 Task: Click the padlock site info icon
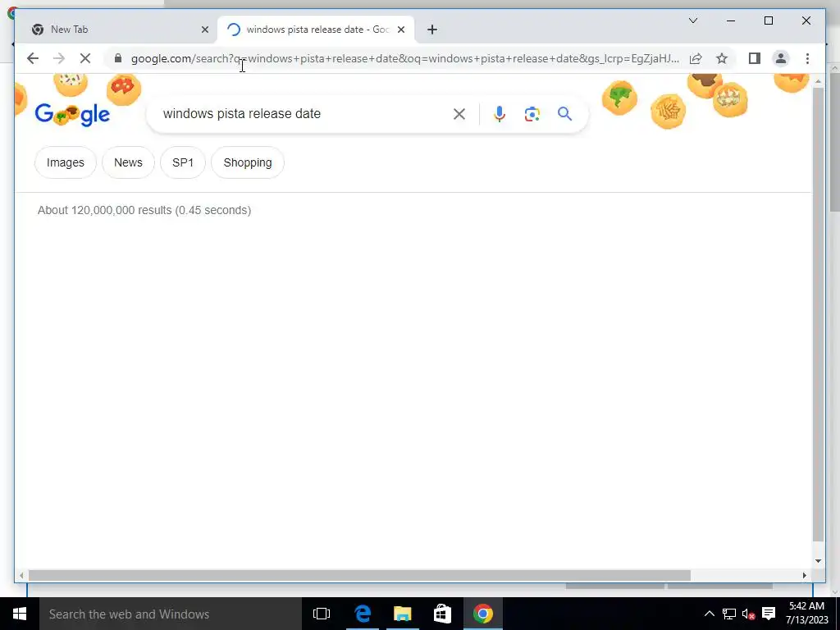[118, 58]
